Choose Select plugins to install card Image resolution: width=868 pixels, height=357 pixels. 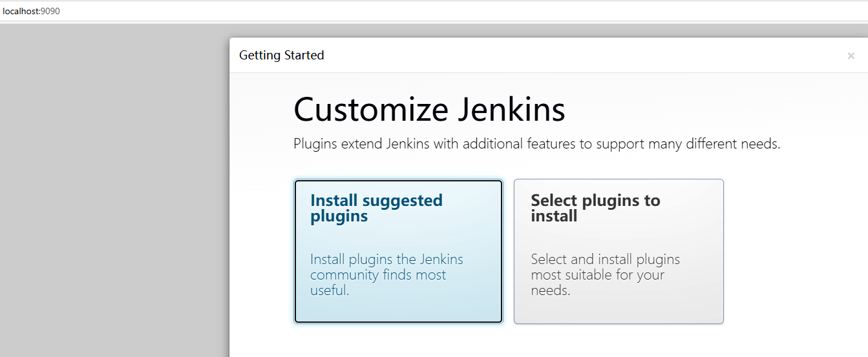point(619,251)
